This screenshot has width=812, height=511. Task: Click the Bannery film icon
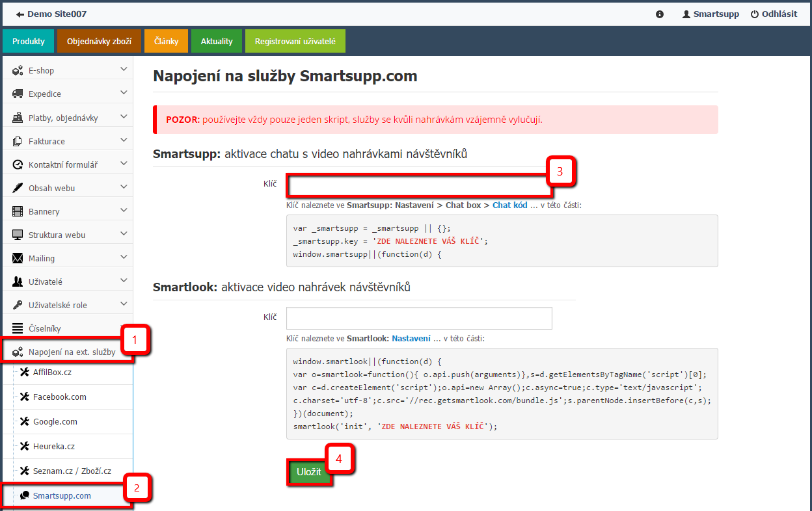(x=18, y=211)
